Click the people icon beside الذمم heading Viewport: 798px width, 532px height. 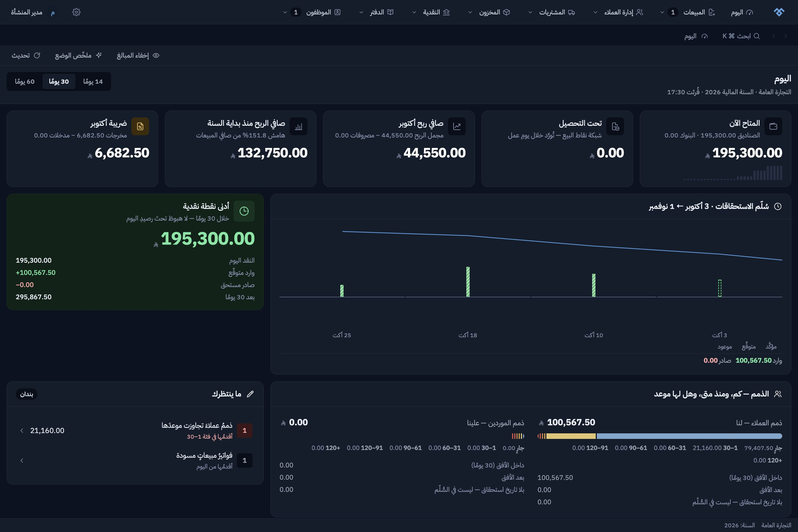[778, 394]
